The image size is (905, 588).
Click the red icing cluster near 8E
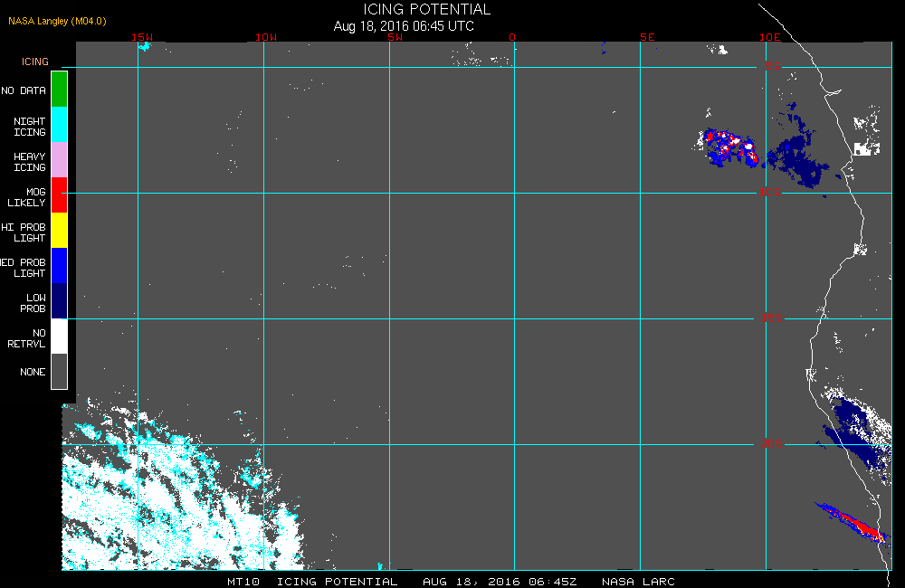point(731,147)
